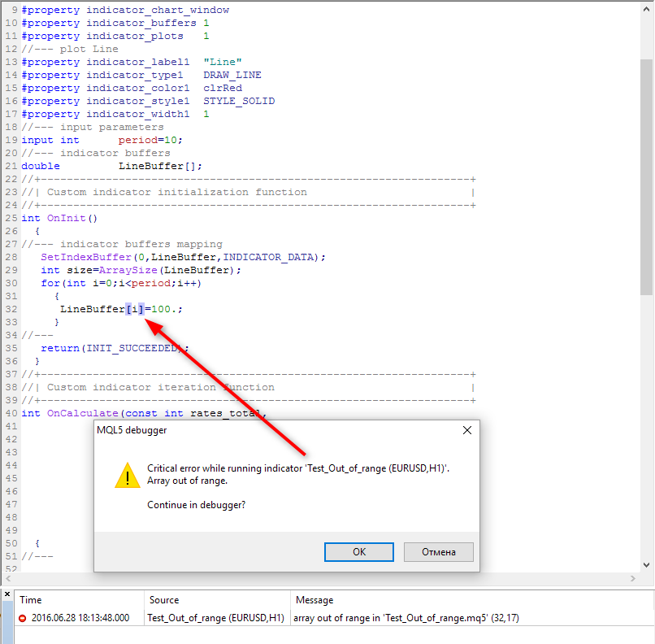
Task: Click INDICATOR_DATA on line 28
Action: (268, 257)
